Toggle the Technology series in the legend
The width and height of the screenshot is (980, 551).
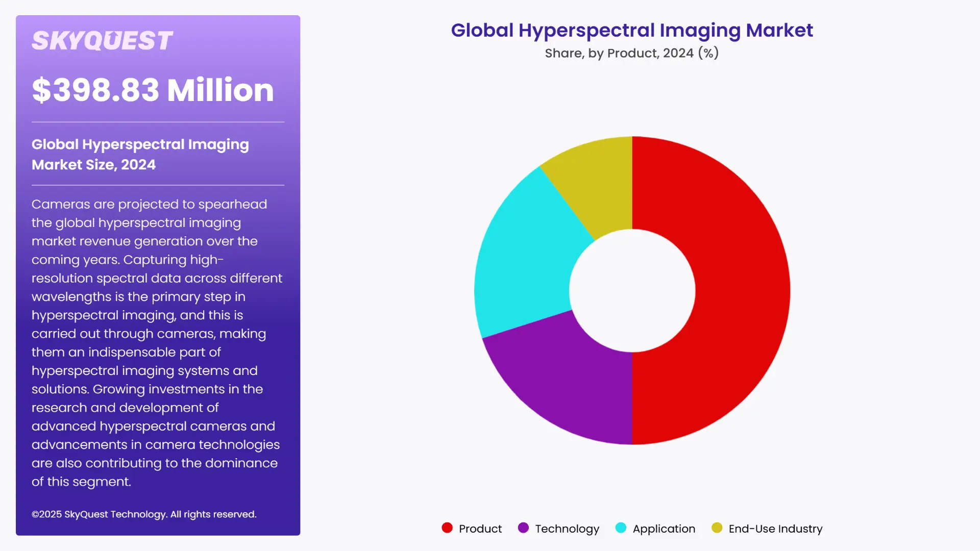567,529
